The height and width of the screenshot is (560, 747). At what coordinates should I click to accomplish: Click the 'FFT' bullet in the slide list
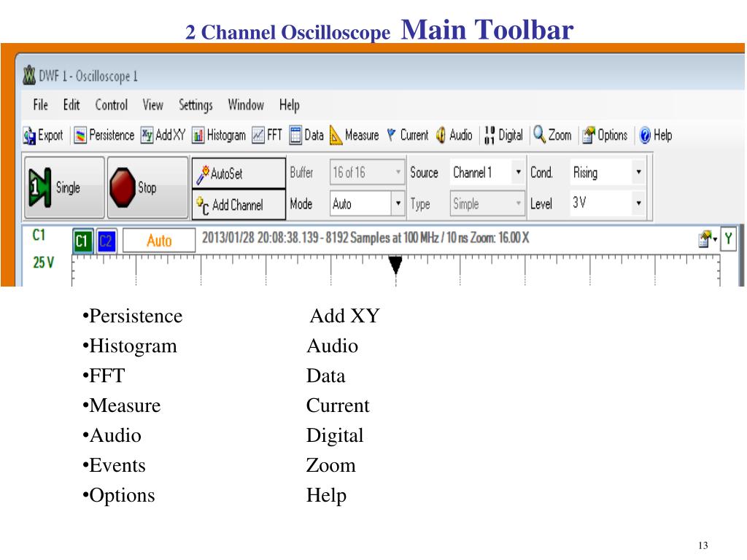point(104,376)
